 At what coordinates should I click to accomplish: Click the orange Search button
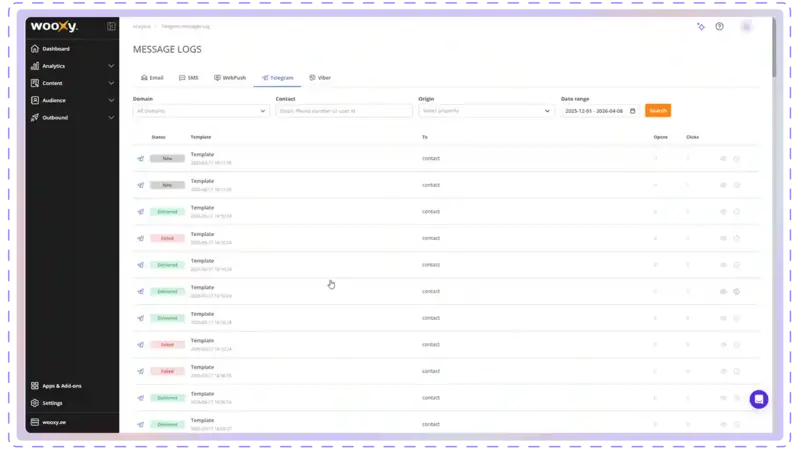pos(658,111)
